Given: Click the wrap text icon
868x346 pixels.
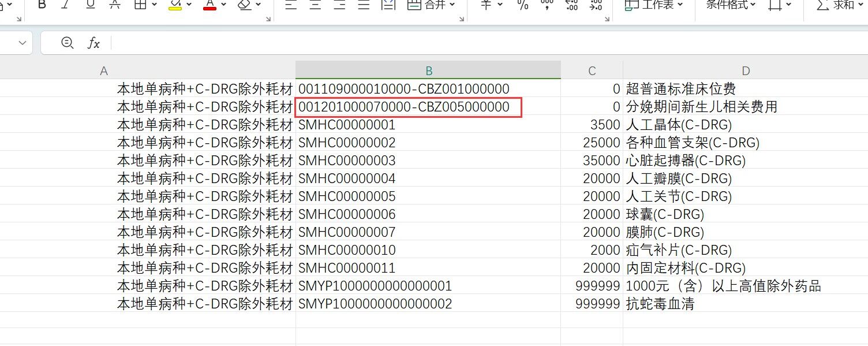Looking at the screenshot, I should pyautogui.click(x=389, y=5).
